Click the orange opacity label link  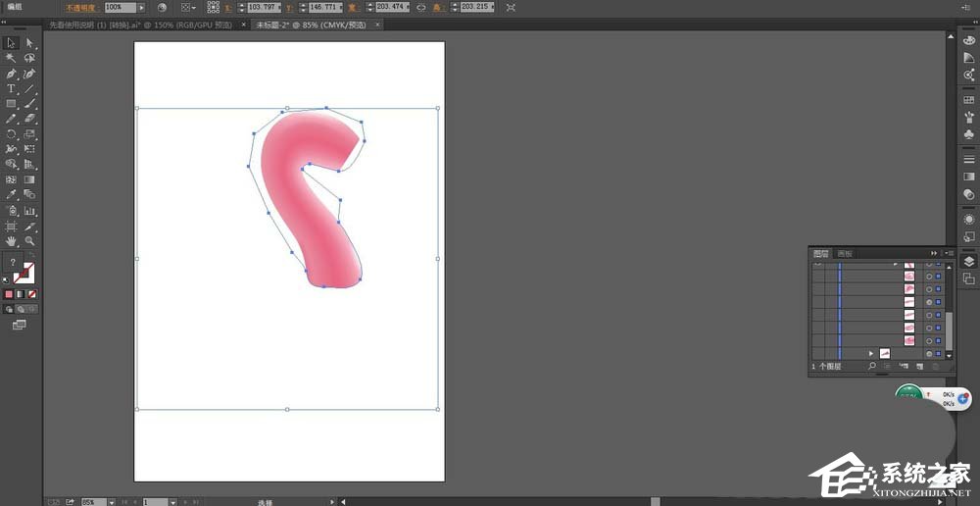click(82, 8)
